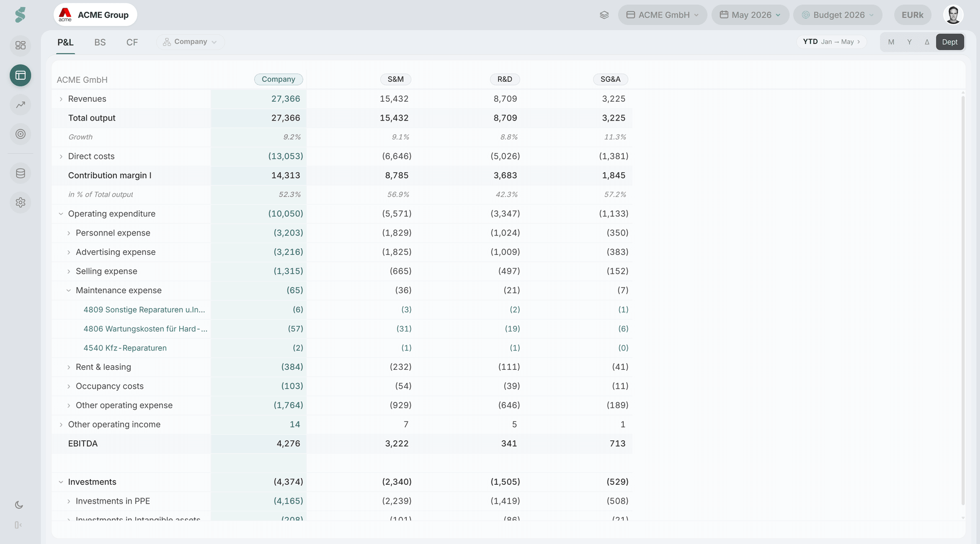Open the database icon in sidebar
The height and width of the screenshot is (544, 980).
pos(20,173)
